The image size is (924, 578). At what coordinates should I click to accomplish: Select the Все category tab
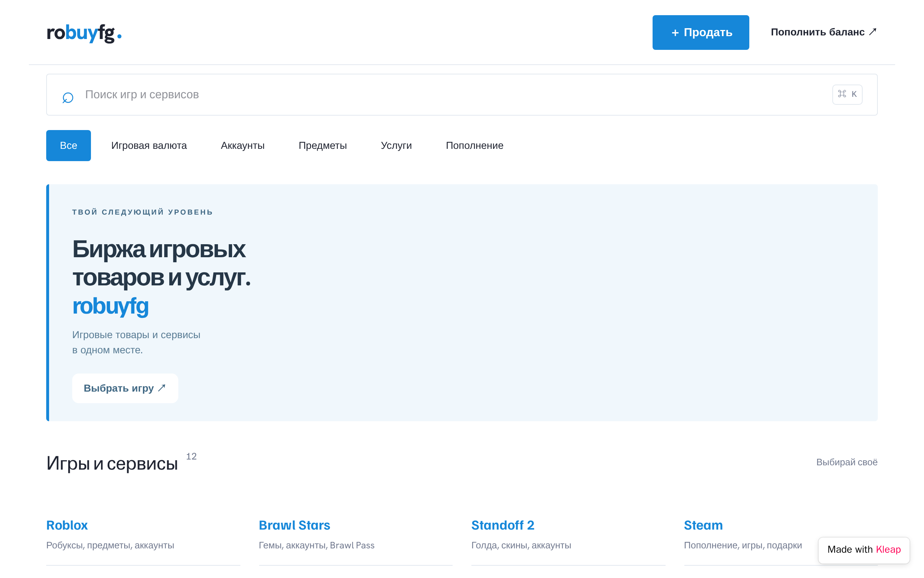pos(68,146)
